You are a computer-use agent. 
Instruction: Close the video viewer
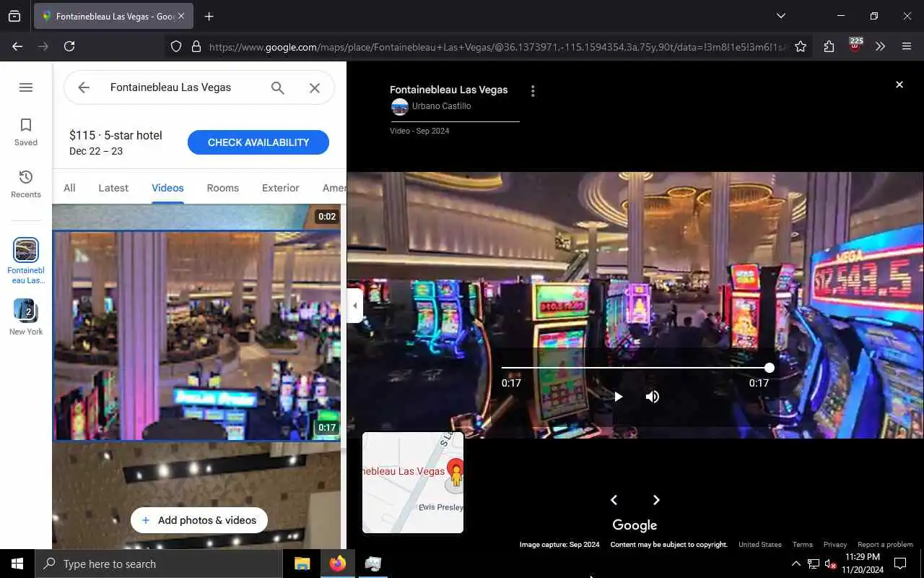pos(899,85)
